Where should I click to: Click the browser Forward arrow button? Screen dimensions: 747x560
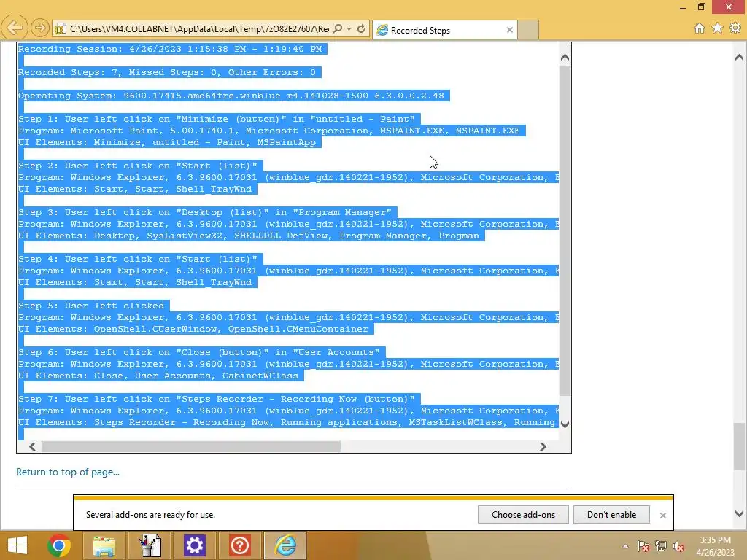40,28
